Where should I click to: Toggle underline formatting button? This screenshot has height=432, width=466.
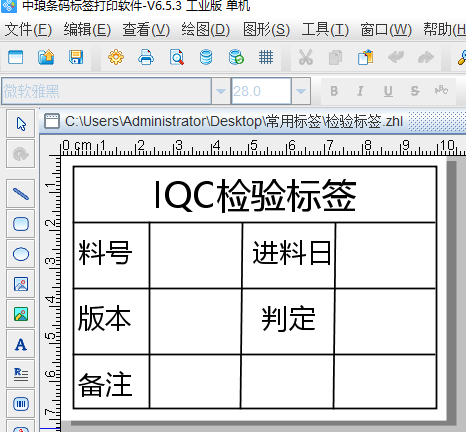tap(388, 91)
